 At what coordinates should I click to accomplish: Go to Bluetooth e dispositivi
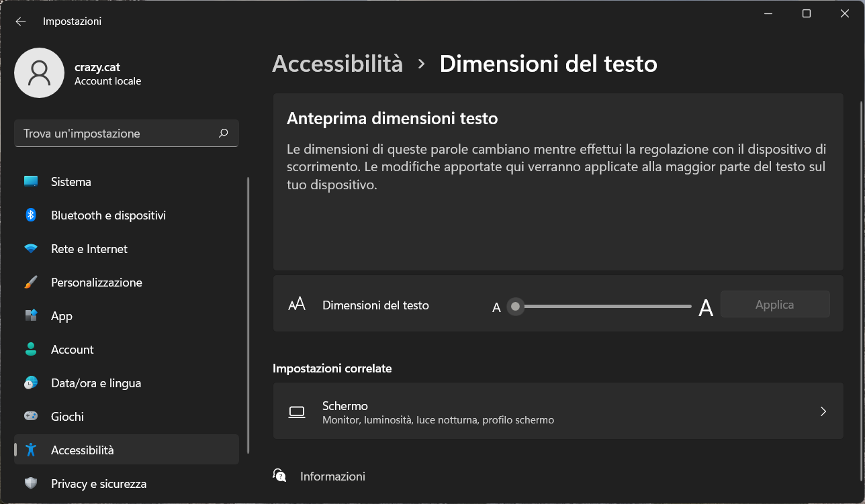[126, 215]
